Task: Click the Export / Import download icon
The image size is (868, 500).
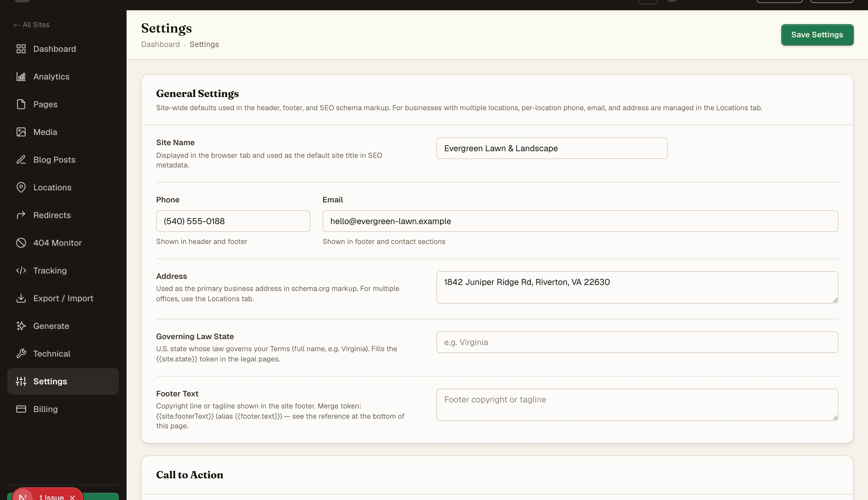Action: pyautogui.click(x=21, y=298)
